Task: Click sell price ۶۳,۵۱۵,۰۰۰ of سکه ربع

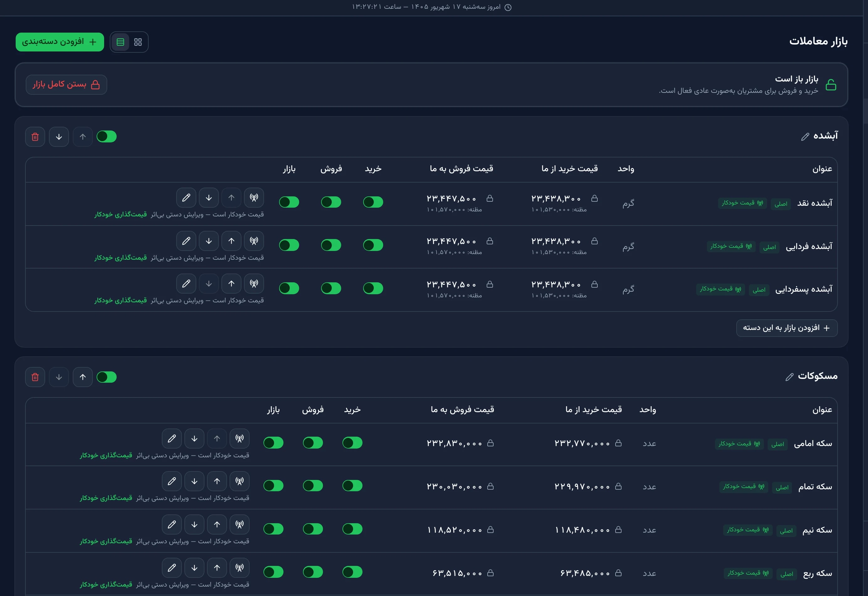Action: (457, 573)
